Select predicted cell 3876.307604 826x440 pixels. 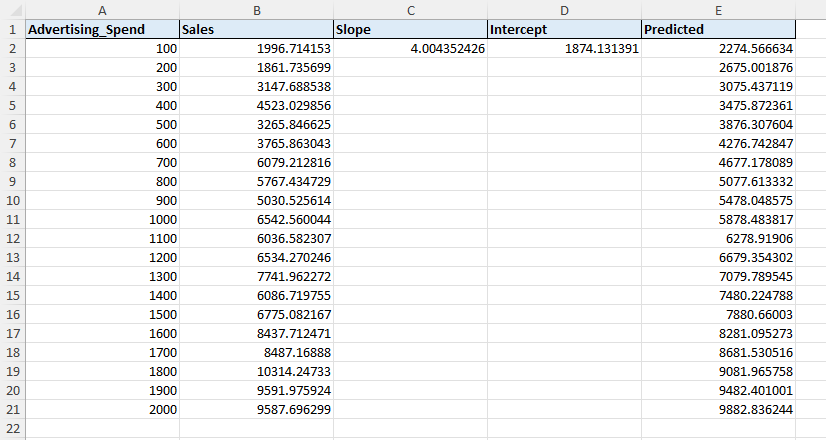(x=719, y=124)
